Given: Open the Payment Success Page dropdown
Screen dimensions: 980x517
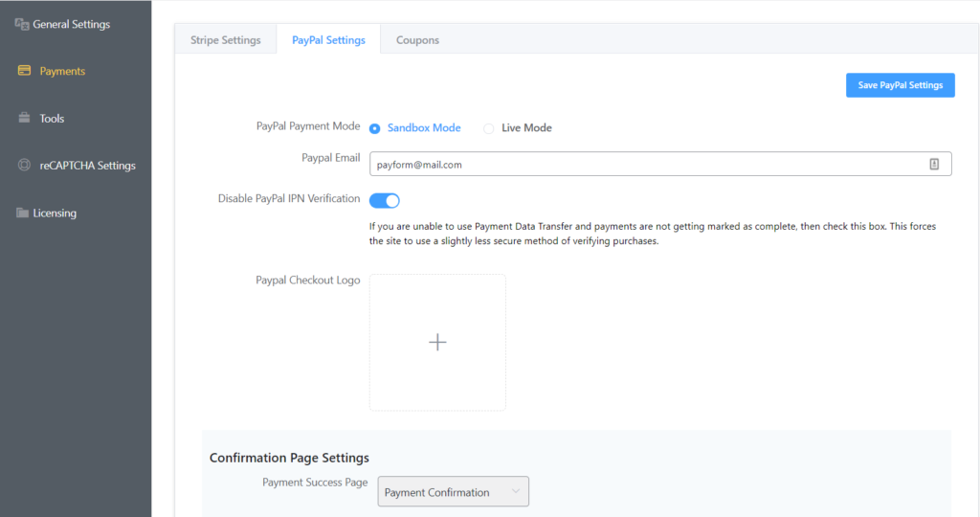Looking at the screenshot, I should [x=453, y=492].
